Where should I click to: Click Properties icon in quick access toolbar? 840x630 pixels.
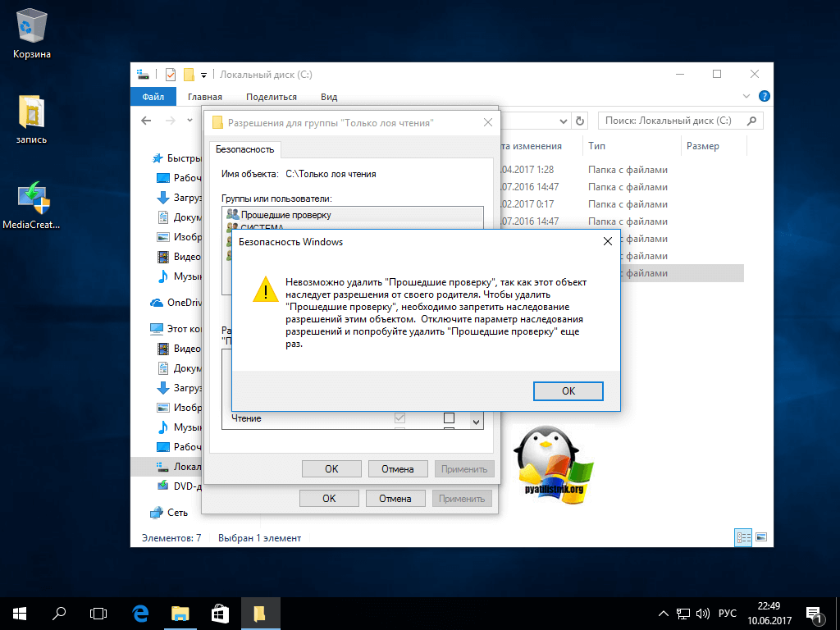pyautogui.click(x=171, y=75)
